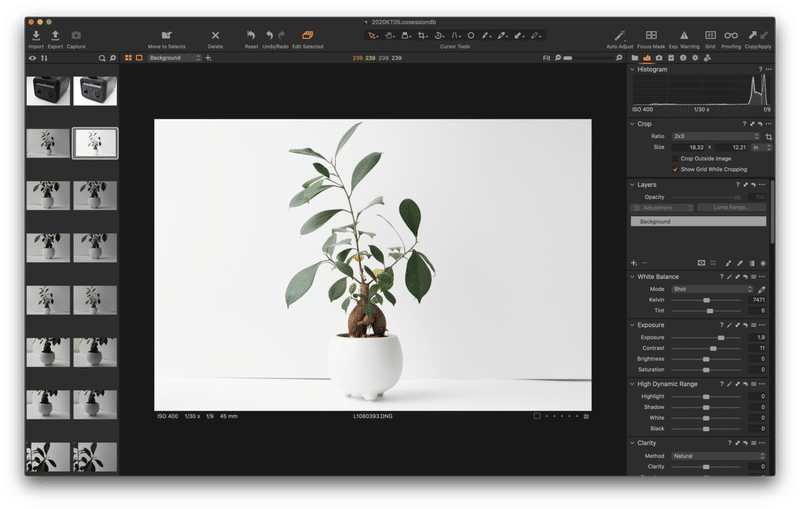Open the Clarity Method dropdown
The height and width of the screenshot is (509, 800).
tap(719, 456)
